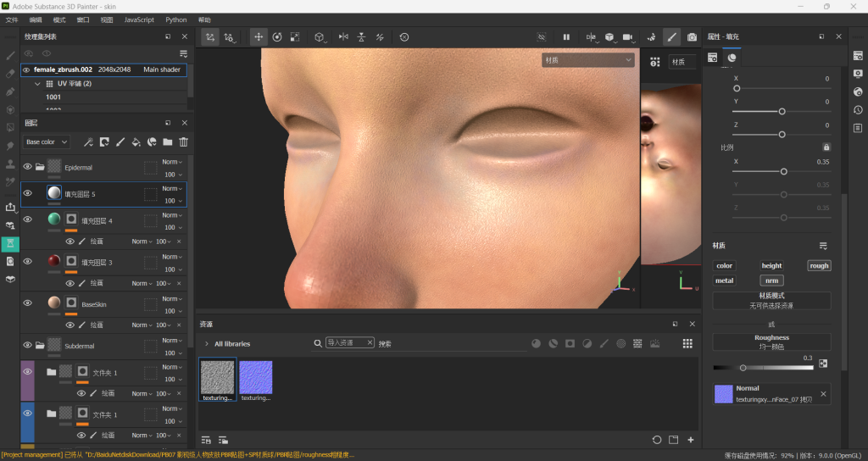868x461 pixels.
Task: Open blend mode dropdown for 填充图层 5
Action: (x=172, y=189)
